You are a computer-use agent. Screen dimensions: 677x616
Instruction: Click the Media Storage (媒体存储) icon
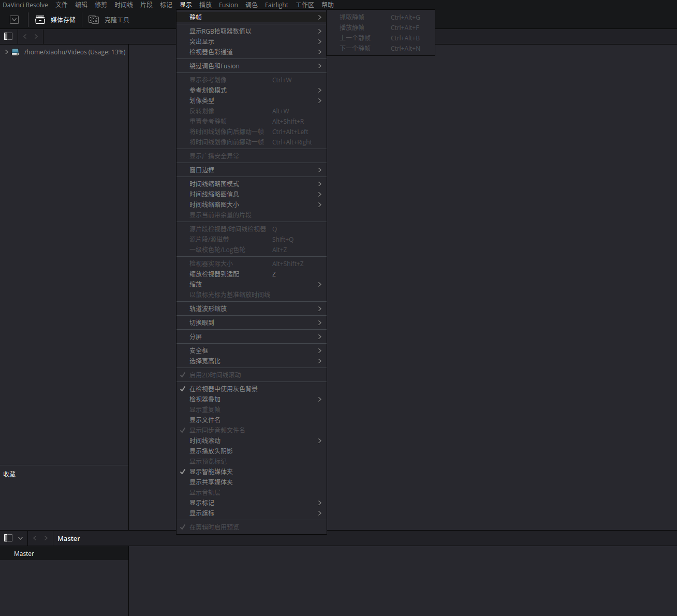40,20
